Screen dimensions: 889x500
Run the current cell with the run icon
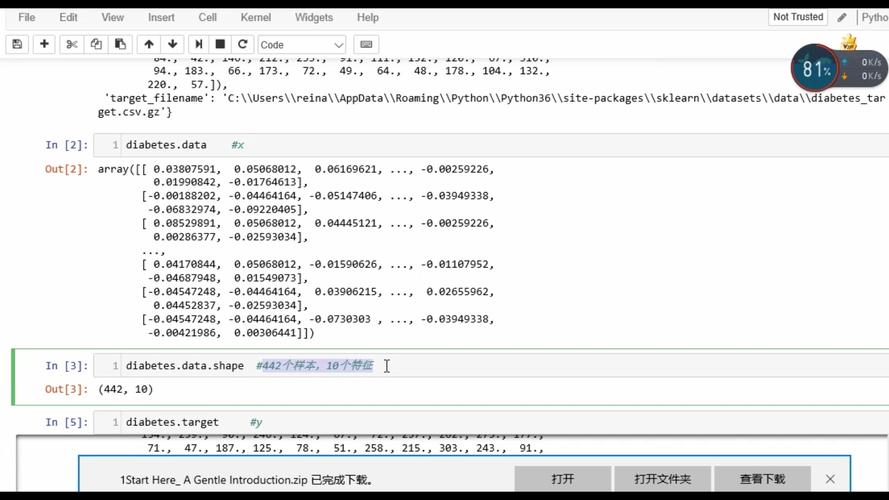click(x=198, y=44)
